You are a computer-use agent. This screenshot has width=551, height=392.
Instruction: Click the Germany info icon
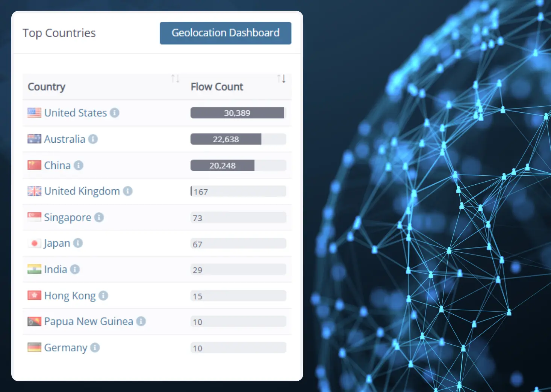(x=95, y=348)
